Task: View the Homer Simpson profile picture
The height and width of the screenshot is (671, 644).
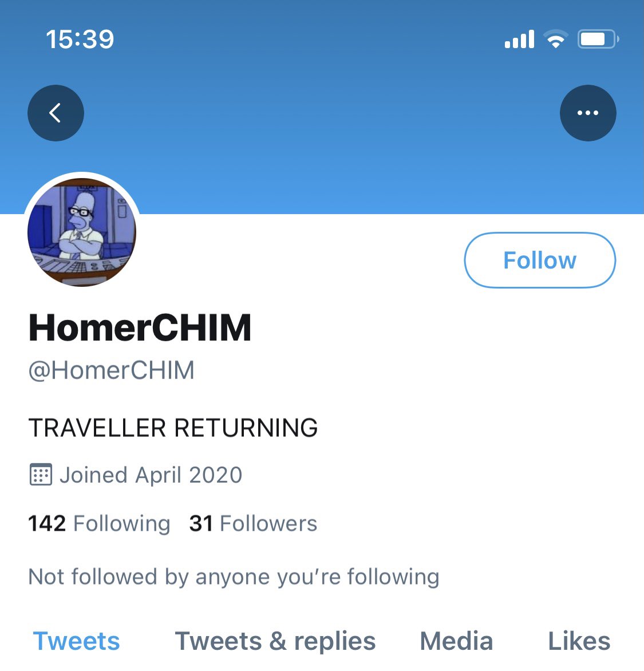Action: [82, 232]
